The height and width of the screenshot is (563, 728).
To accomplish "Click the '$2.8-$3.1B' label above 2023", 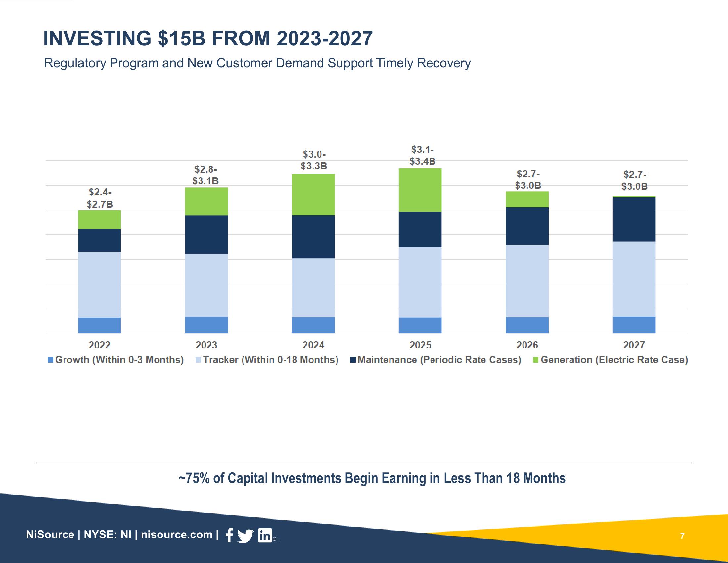I will (x=206, y=175).
